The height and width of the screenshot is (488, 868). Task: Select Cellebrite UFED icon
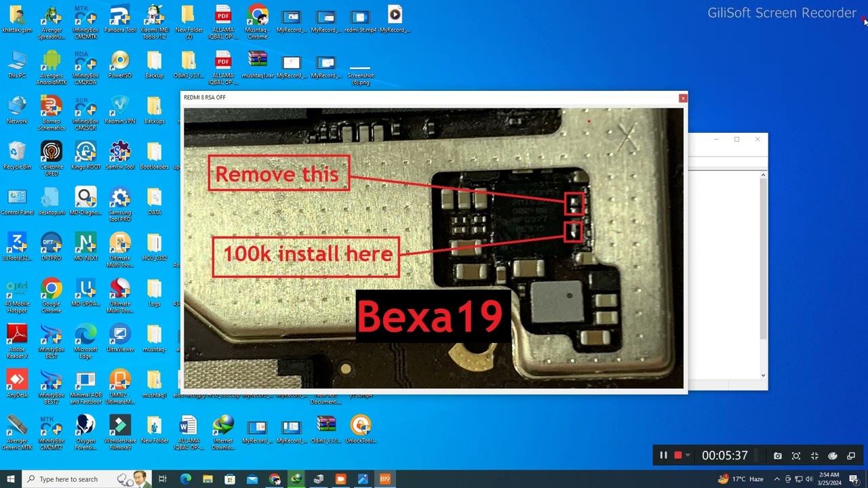(52, 159)
